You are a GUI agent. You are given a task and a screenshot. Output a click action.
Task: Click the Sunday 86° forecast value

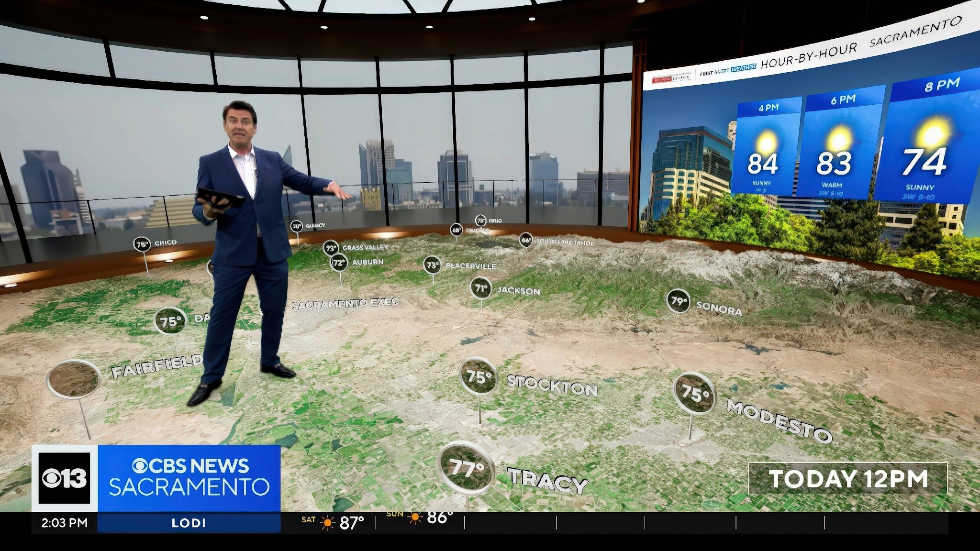point(439,518)
